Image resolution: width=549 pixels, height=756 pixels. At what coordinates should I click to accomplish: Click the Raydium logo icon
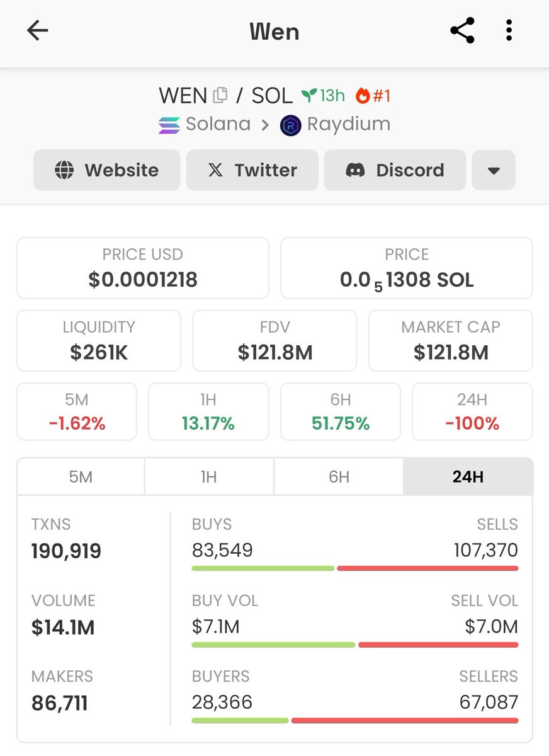(290, 125)
